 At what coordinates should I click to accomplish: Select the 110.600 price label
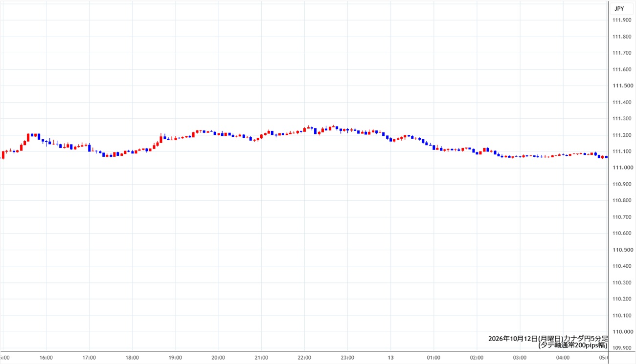621,233
